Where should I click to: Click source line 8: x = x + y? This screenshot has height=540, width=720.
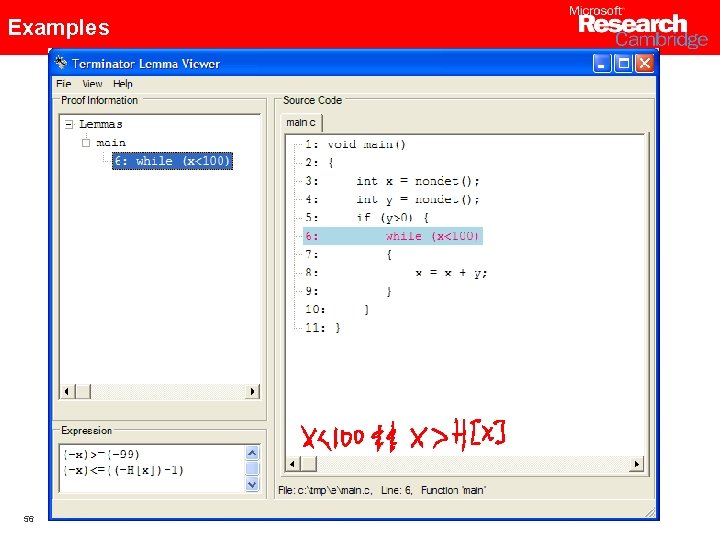396,273
